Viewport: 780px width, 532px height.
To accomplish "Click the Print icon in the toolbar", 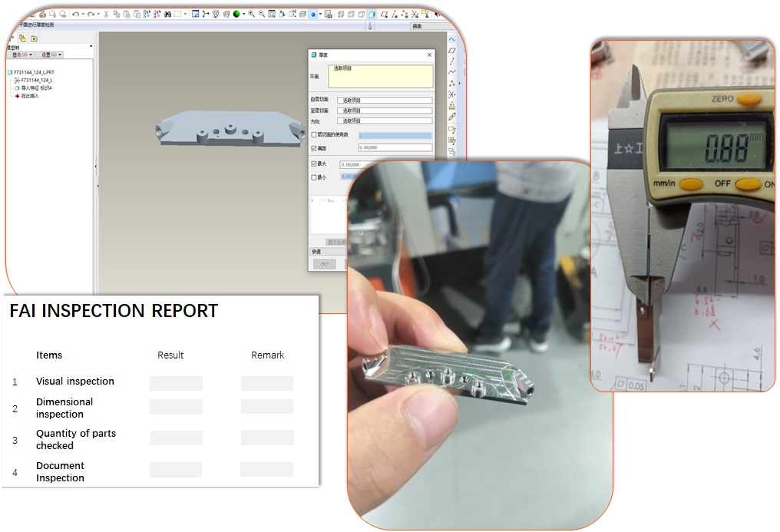I will tap(42, 14).
